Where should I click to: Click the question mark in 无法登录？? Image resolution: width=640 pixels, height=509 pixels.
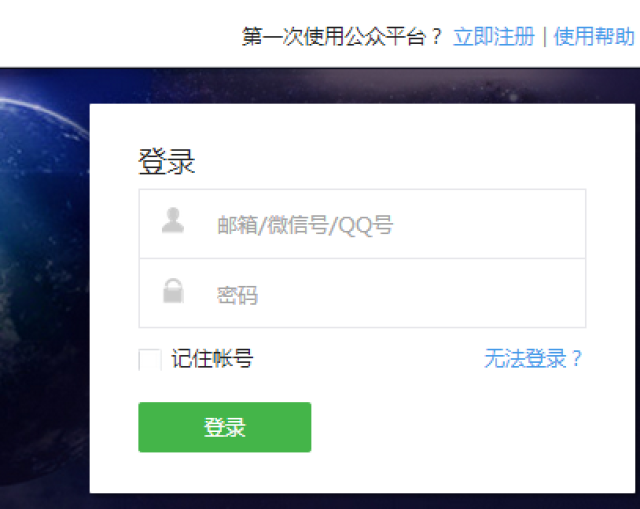click(x=576, y=358)
